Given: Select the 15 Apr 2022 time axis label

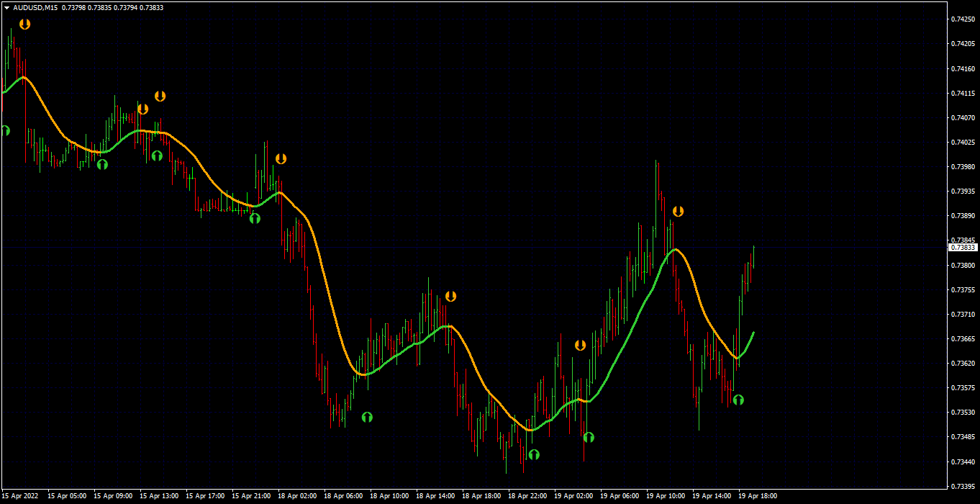Looking at the screenshot, I should click(19, 496).
